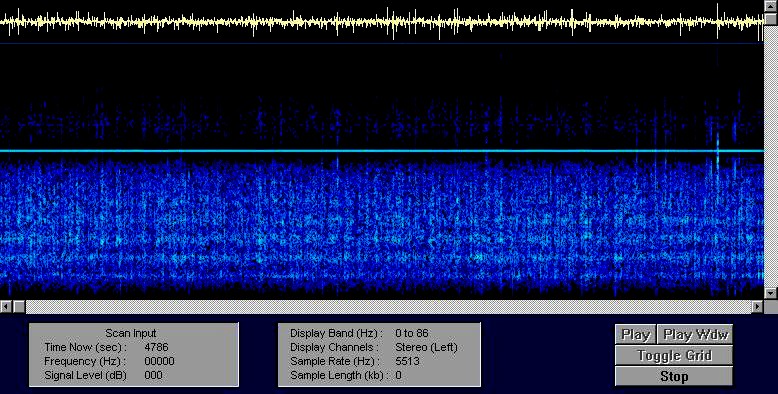778x394 pixels.
Task: Select the vertical scrollbar thumb
Action: coord(771,19)
